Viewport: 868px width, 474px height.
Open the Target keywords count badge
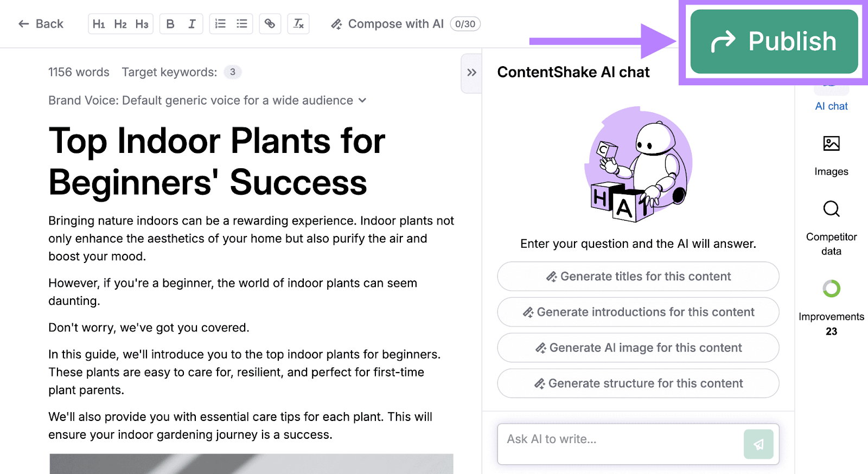pos(233,72)
